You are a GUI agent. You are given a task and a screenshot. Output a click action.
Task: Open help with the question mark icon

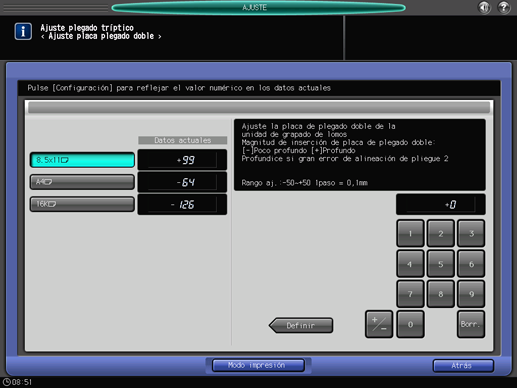(x=504, y=7)
